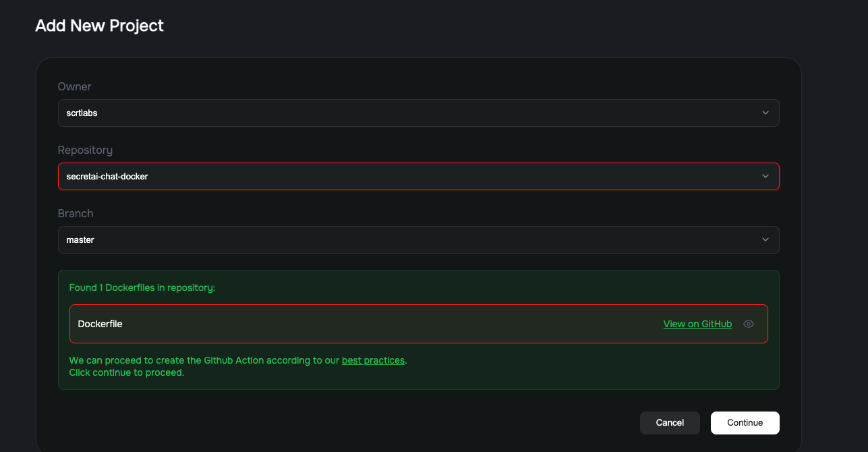Click the "Click continue to proceed" hint text
The height and width of the screenshot is (452, 868).
pyautogui.click(x=126, y=372)
